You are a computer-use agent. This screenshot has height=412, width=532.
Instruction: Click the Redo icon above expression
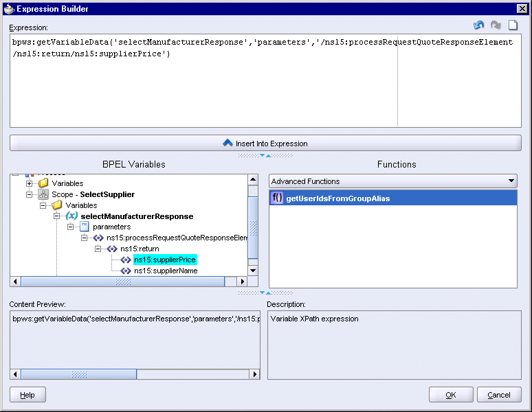coord(496,25)
